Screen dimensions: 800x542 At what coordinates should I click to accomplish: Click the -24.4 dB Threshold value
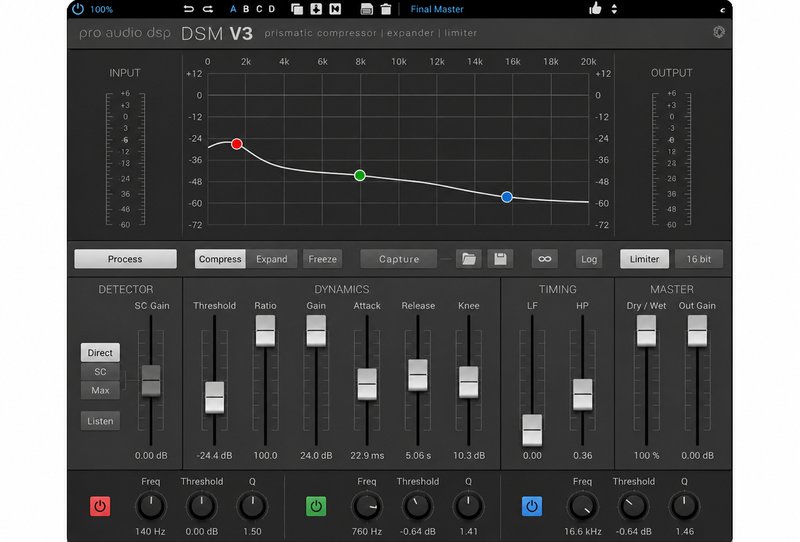(x=214, y=455)
